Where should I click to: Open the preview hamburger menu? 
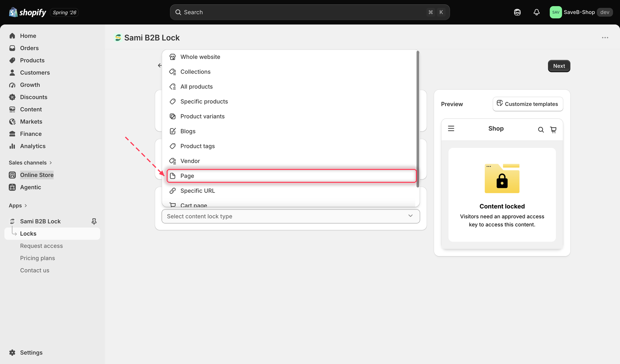click(x=451, y=129)
